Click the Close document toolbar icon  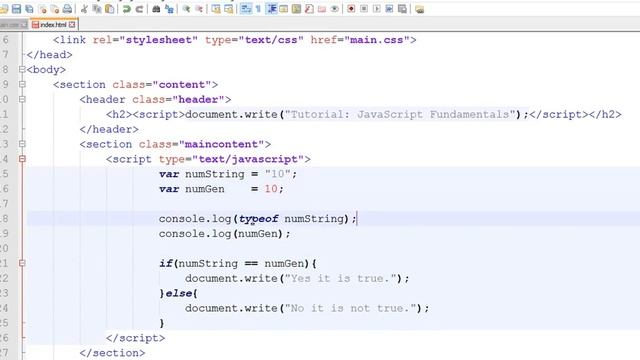tap(42, 9)
